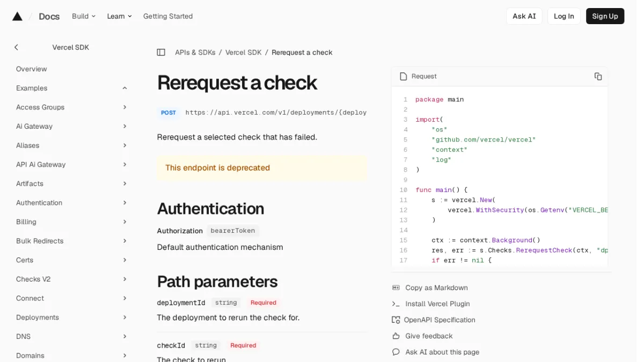Open OpenAPI Specification link
Viewport: 644px width, 362px height.
[440, 320]
